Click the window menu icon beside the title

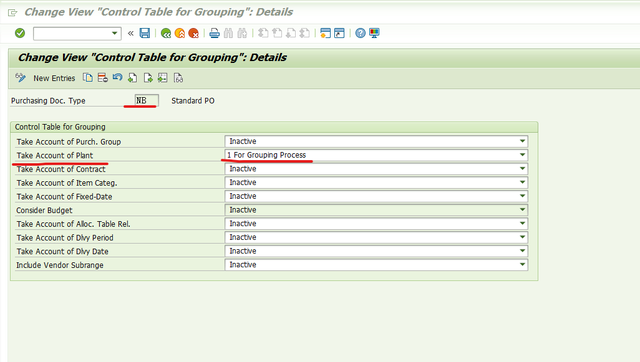tap(13, 13)
